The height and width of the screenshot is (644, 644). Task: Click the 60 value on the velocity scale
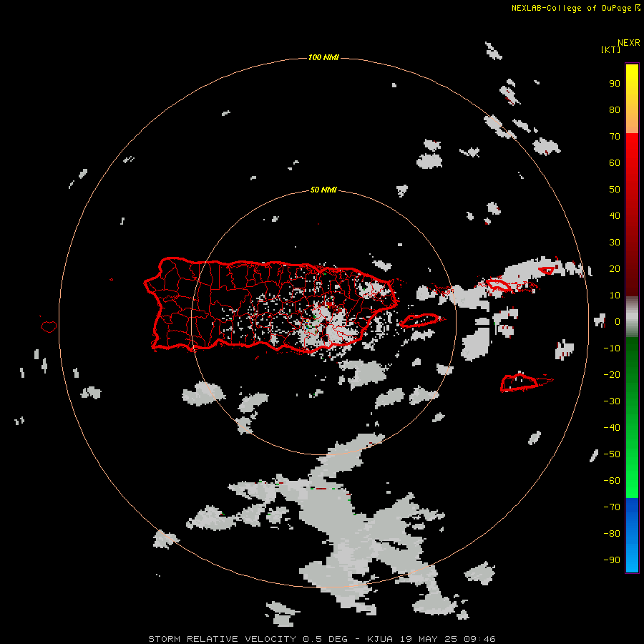click(x=615, y=163)
